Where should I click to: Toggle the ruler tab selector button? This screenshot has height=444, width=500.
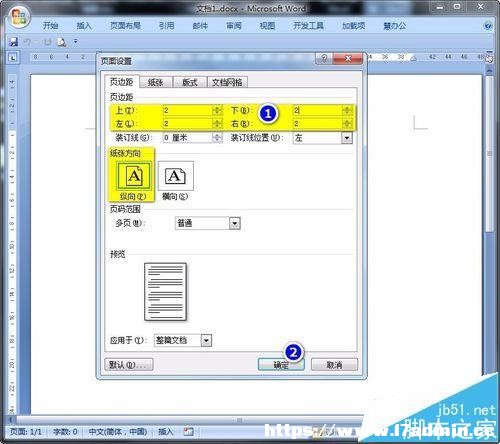click(13, 58)
